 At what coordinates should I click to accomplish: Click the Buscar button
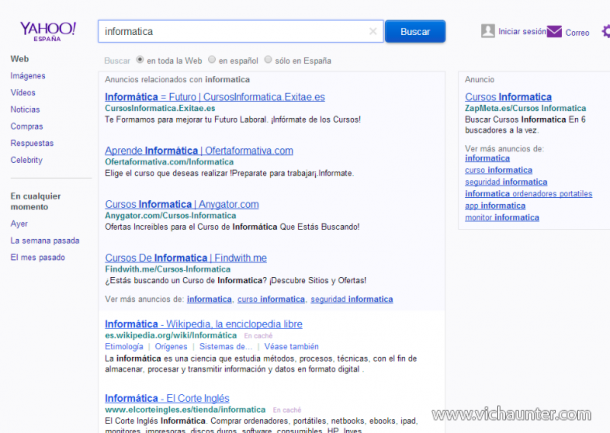point(415,31)
